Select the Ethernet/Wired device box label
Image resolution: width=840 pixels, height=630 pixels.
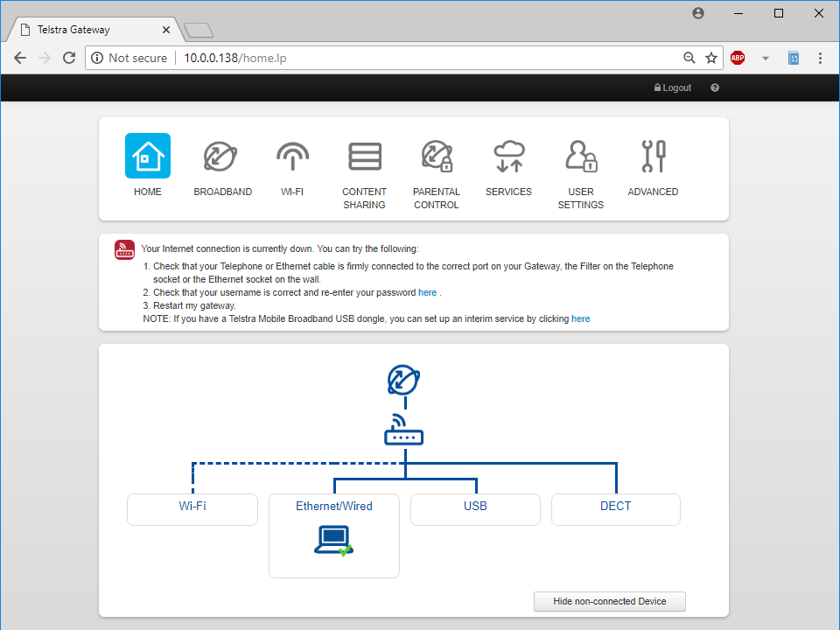point(334,507)
